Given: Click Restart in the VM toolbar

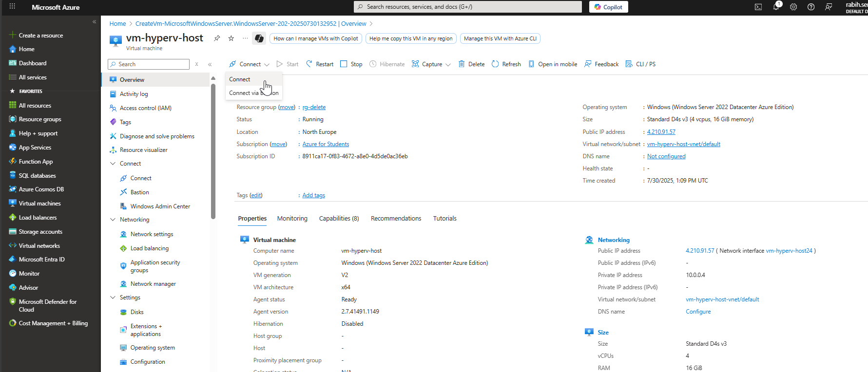Looking at the screenshot, I should click(320, 64).
